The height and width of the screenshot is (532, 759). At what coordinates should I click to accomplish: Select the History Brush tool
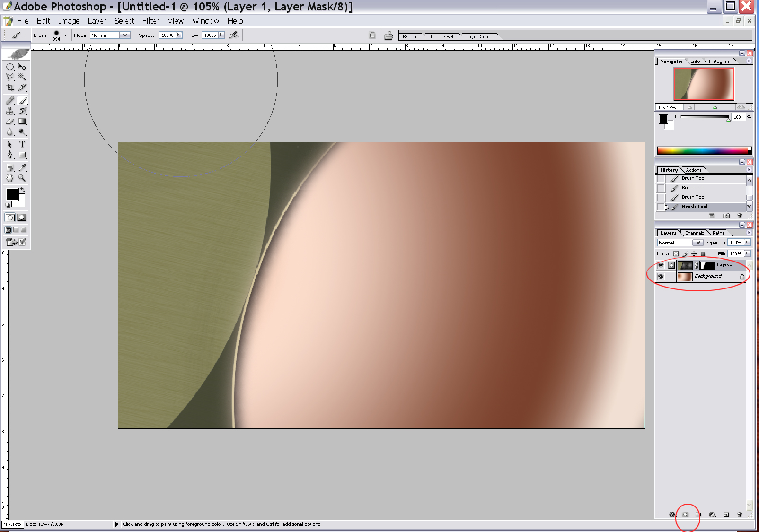pyautogui.click(x=22, y=111)
